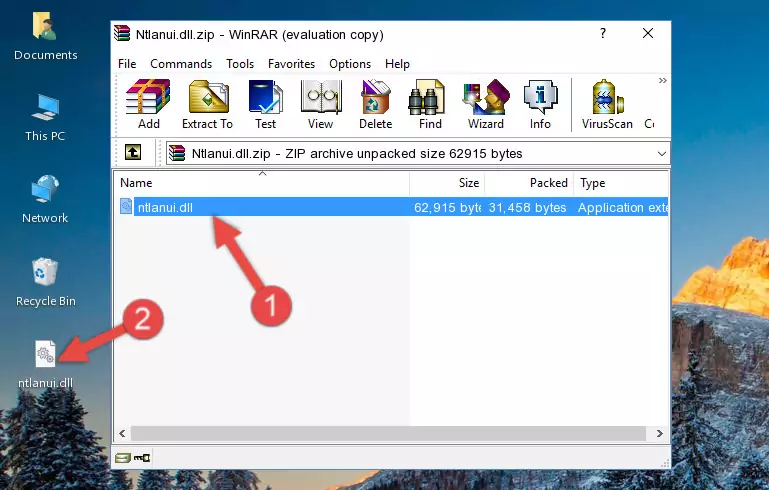Open the Find binoculars tool

tap(430, 104)
